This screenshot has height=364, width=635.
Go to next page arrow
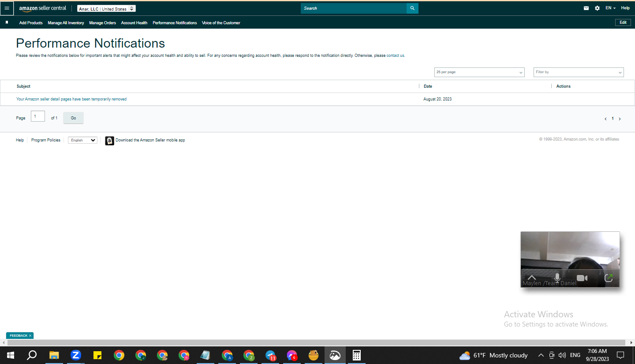(620, 119)
